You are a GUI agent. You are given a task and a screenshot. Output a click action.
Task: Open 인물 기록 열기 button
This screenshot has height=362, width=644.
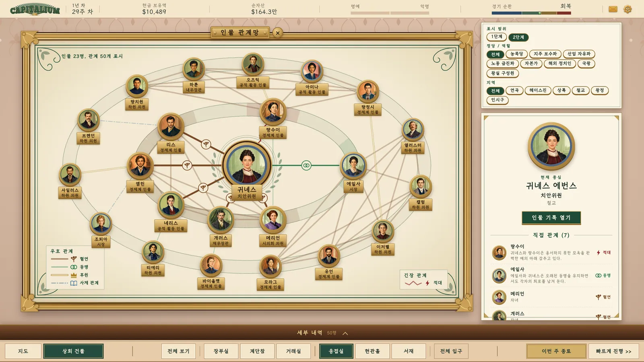[x=551, y=218]
